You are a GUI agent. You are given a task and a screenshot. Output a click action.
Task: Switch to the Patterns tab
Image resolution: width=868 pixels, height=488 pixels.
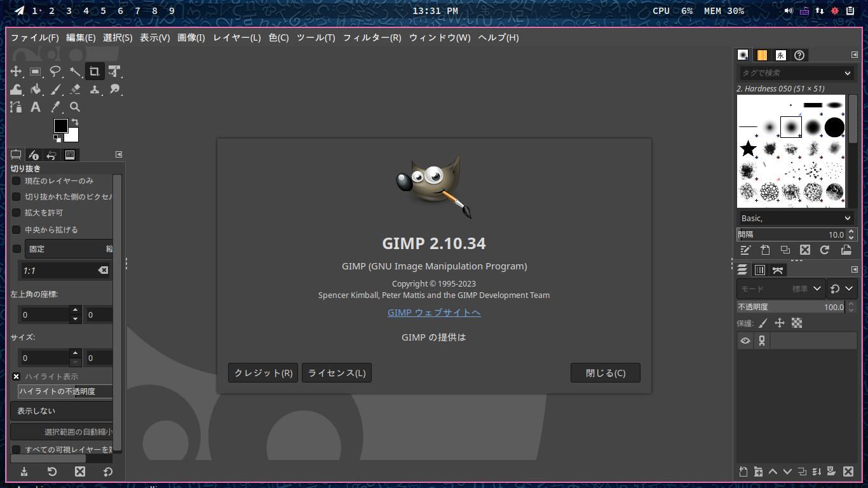click(x=762, y=55)
